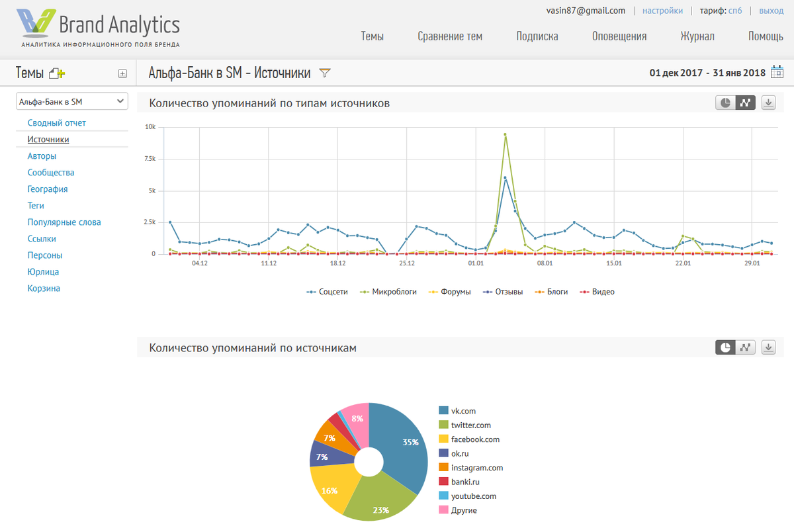Download the sources chart data
Image resolution: width=794 pixels, height=532 pixels.
pyautogui.click(x=768, y=347)
